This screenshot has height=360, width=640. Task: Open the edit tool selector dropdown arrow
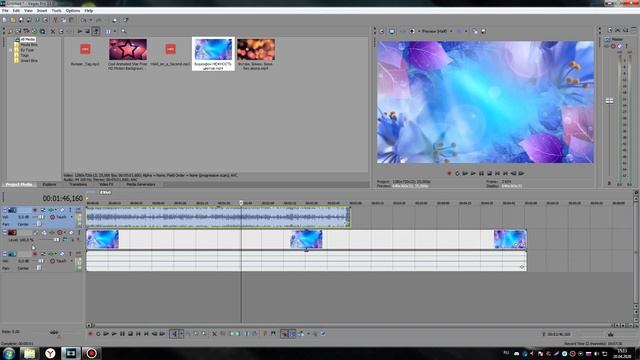(181, 333)
